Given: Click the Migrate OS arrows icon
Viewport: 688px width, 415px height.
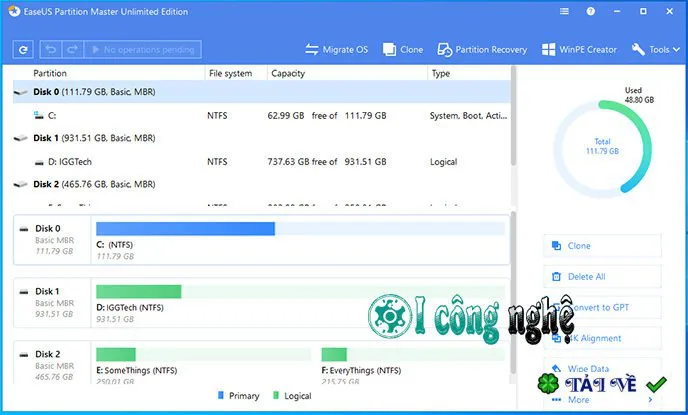Looking at the screenshot, I should click(x=312, y=50).
